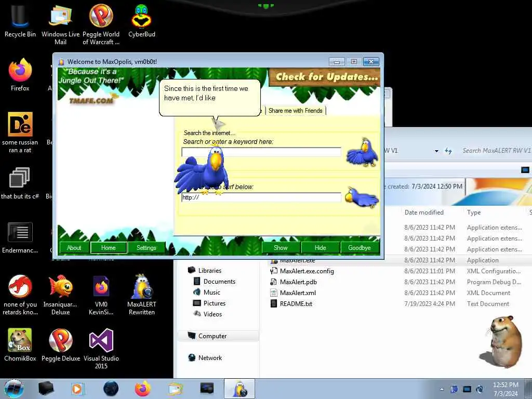Click the Home button

109,248
